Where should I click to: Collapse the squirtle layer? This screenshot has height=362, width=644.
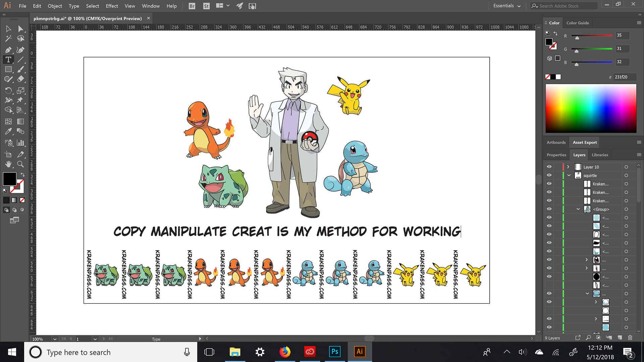click(569, 175)
